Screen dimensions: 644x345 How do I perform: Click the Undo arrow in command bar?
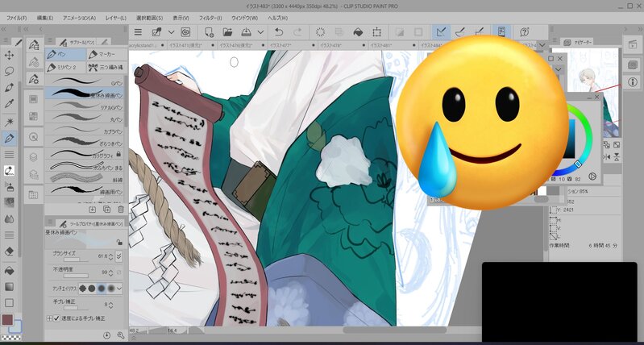point(277,32)
